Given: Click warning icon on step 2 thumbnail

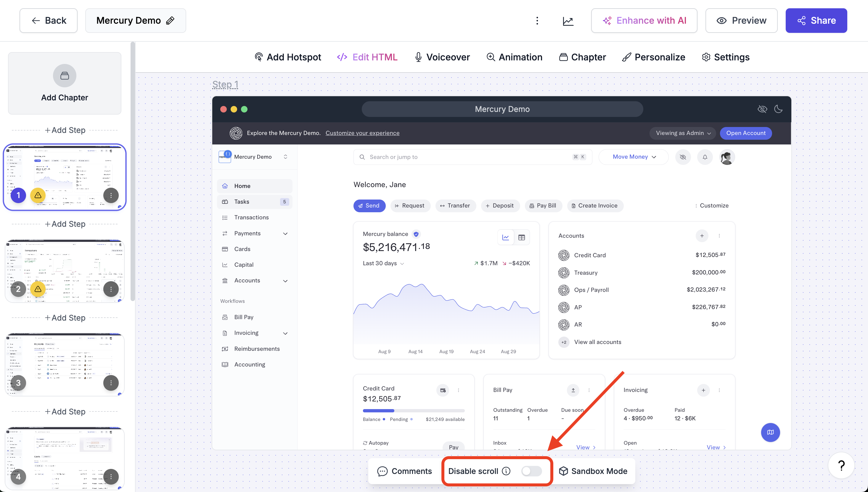Looking at the screenshot, I should 38,289.
